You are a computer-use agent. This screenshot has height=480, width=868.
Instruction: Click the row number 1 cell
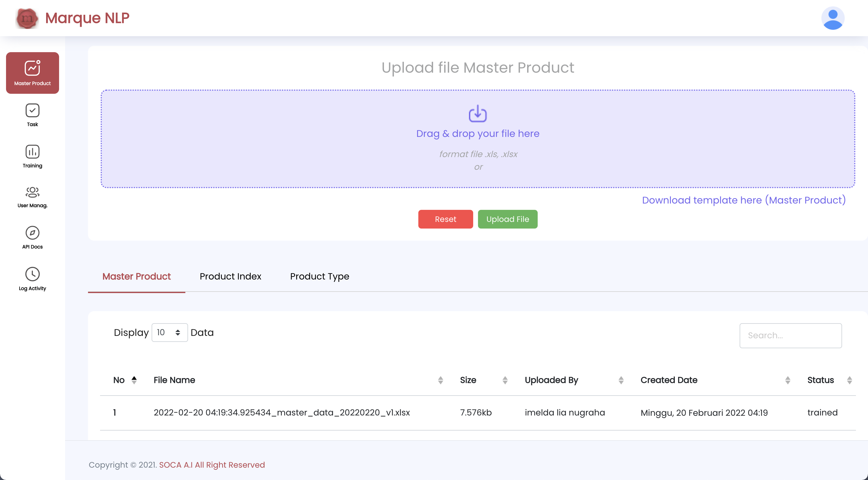tap(115, 412)
